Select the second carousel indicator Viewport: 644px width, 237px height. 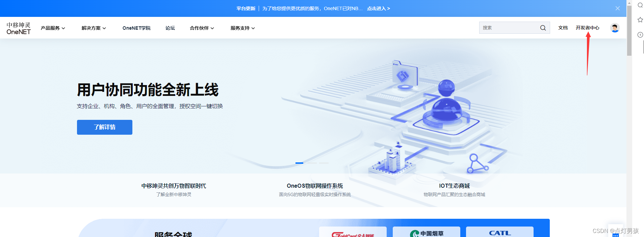point(312,163)
